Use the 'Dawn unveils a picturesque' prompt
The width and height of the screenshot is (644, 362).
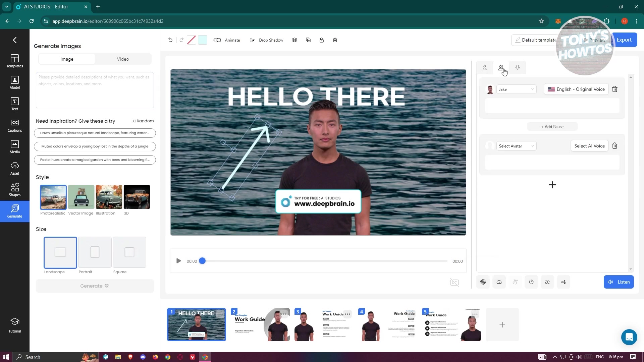pos(95,133)
